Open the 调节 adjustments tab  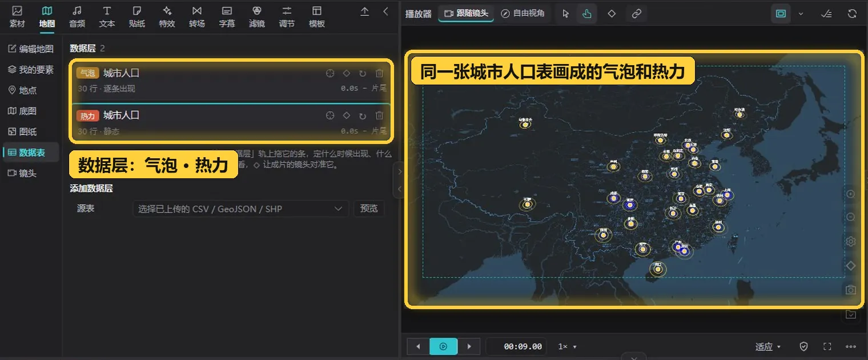point(287,17)
